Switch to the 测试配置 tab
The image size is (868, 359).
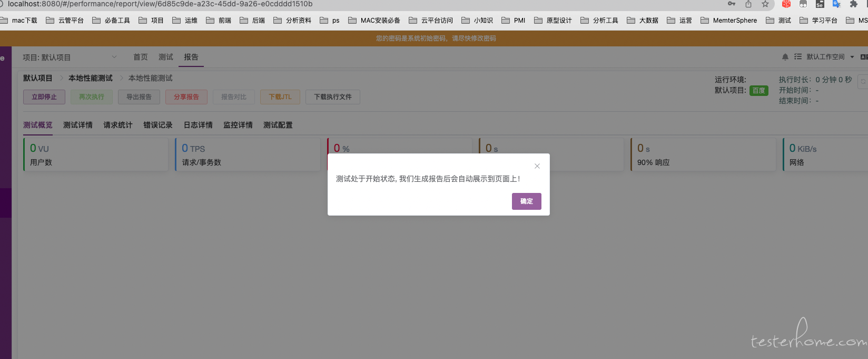278,125
